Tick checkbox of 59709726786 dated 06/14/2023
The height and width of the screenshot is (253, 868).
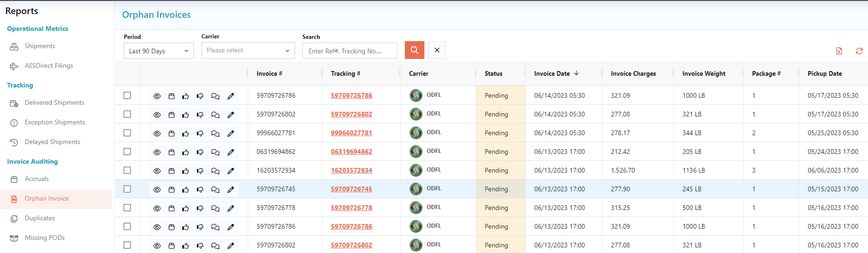tap(127, 95)
